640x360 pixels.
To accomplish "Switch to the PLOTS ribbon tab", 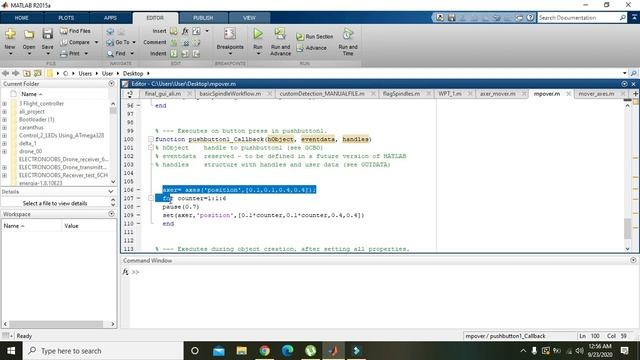I will click(66, 18).
